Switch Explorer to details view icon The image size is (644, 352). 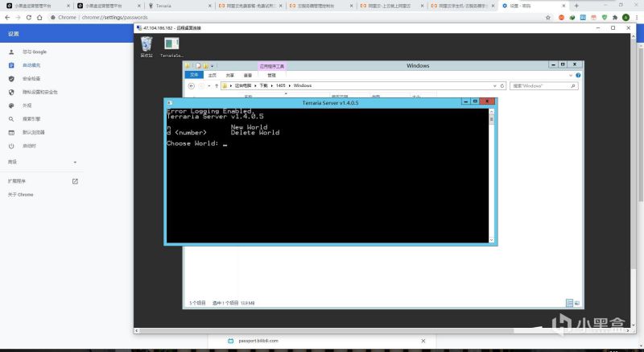569,303
